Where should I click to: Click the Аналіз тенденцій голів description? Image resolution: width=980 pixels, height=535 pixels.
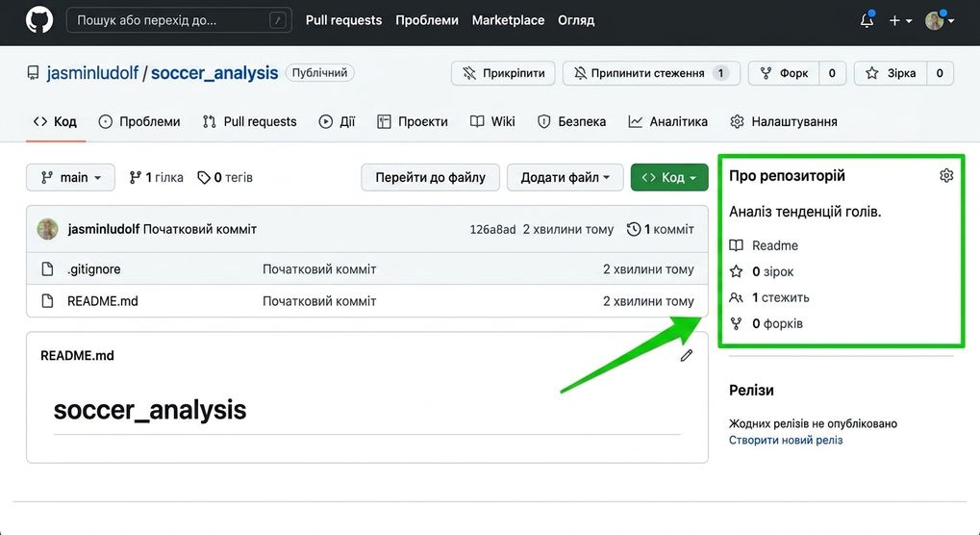(805, 212)
